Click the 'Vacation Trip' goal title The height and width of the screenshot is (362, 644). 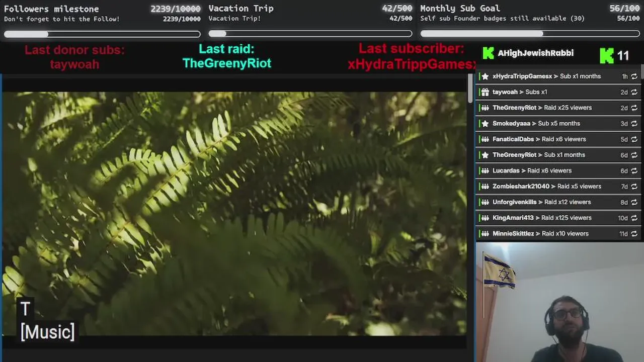pyautogui.click(x=241, y=9)
